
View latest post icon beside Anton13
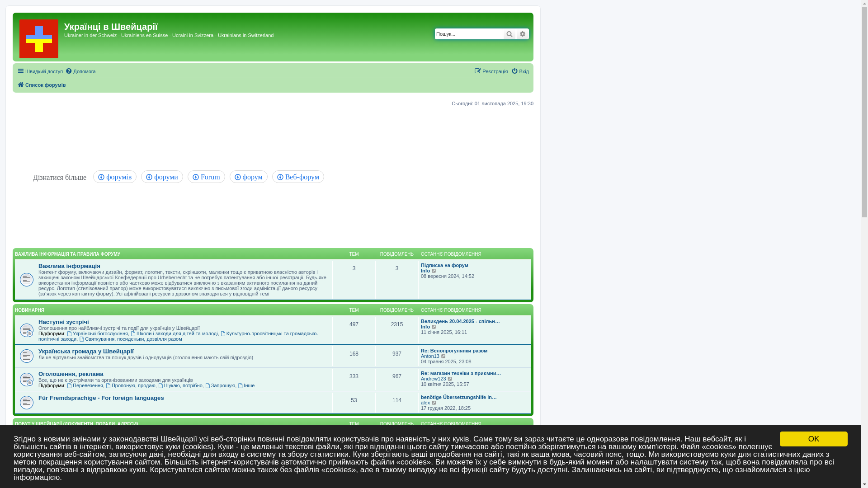pos(443,356)
